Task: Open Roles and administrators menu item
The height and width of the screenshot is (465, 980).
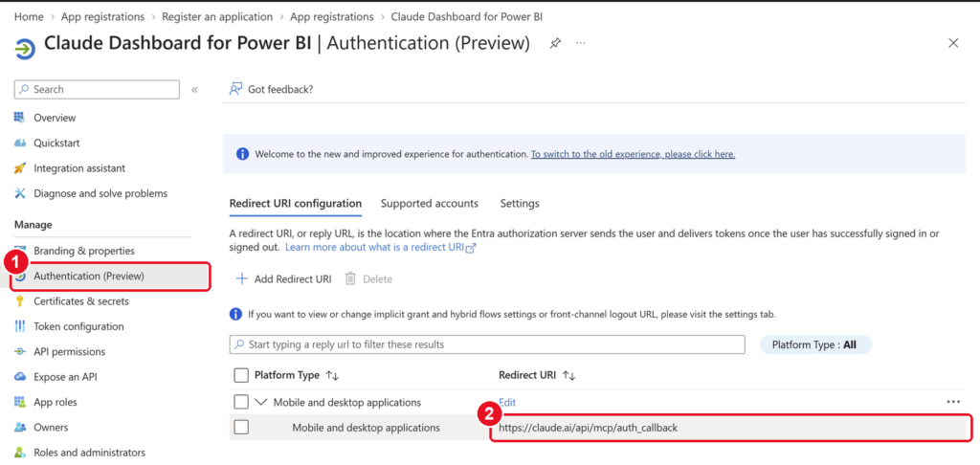Action: (x=89, y=453)
